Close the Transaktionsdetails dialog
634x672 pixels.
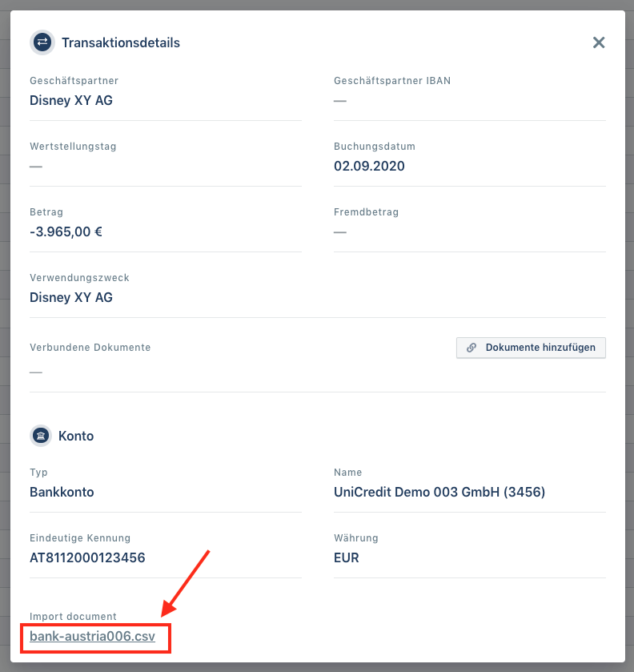click(x=599, y=42)
